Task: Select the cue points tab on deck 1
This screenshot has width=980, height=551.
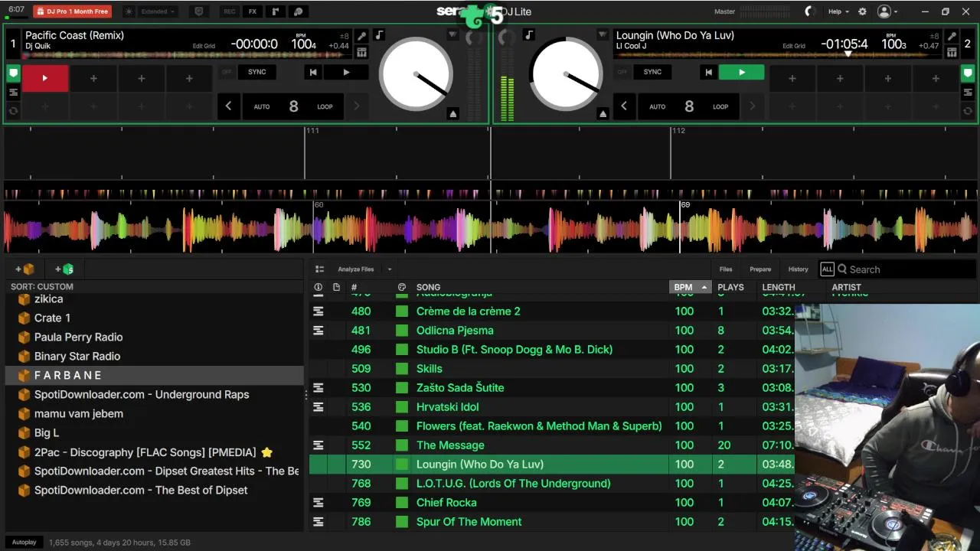Action: click(x=13, y=73)
